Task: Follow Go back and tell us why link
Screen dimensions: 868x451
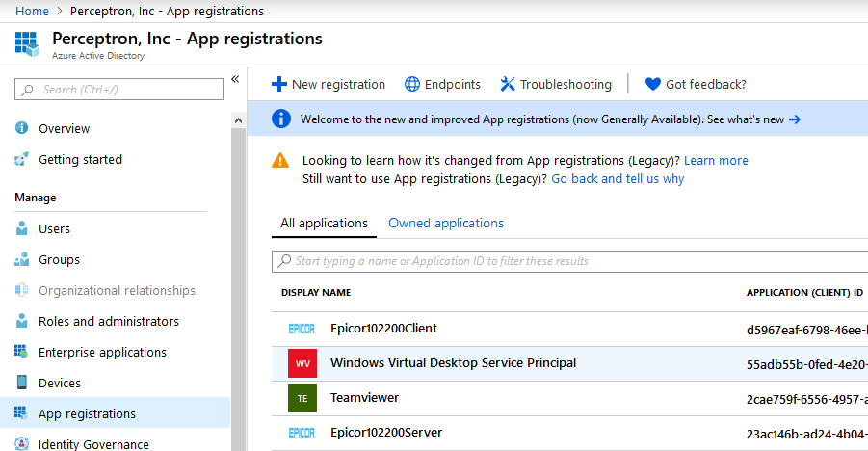Action: coord(618,179)
